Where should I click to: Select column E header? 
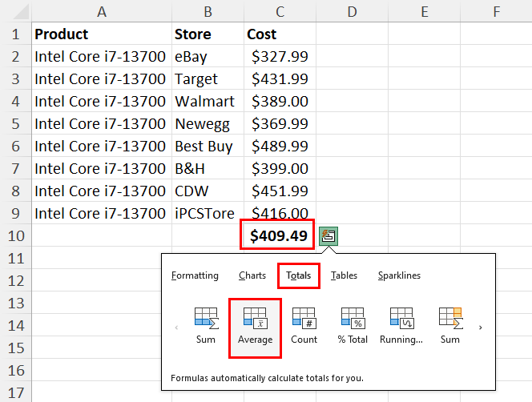tap(425, 11)
